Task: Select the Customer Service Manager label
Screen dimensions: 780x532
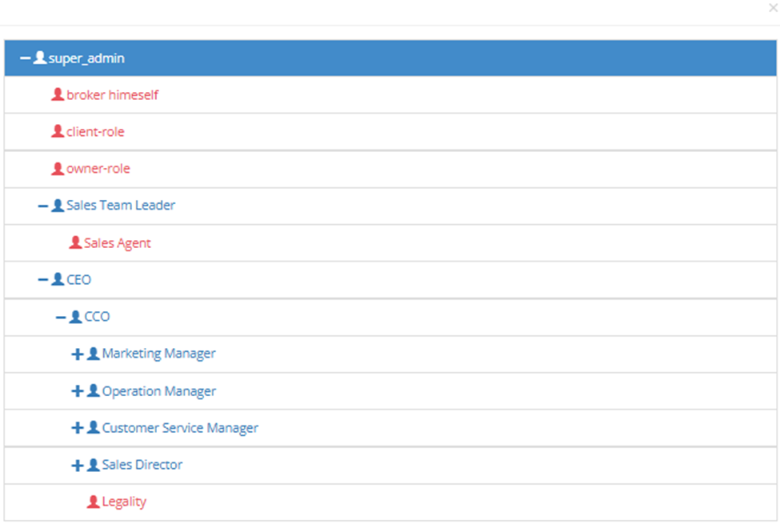Action: [x=180, y=429]
